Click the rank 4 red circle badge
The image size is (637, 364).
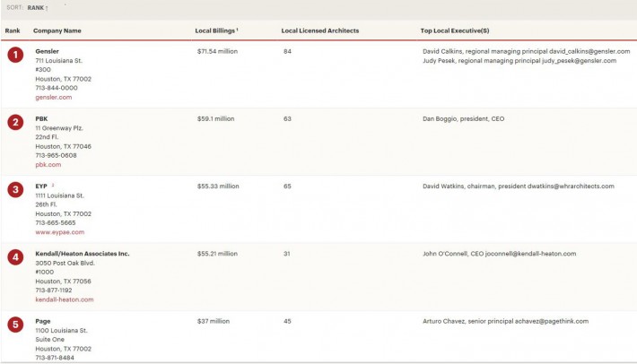click(14, 256)
